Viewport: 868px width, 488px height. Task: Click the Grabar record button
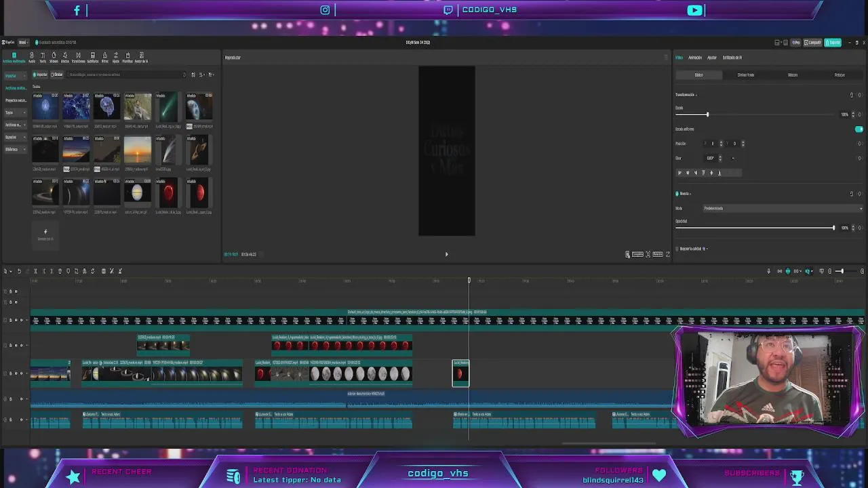tap(57, 75)
